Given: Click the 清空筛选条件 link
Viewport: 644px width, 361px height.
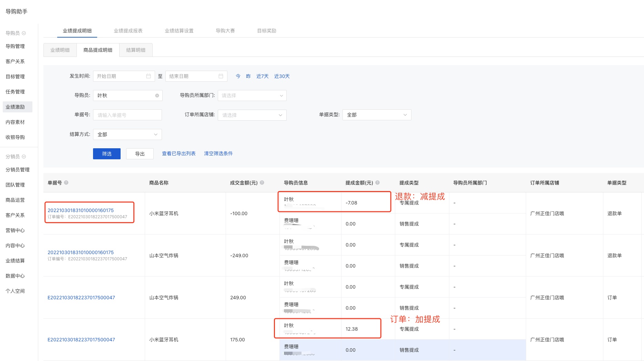Looking at the screenshot, I should pyautogui.click(x=218, y=153).
